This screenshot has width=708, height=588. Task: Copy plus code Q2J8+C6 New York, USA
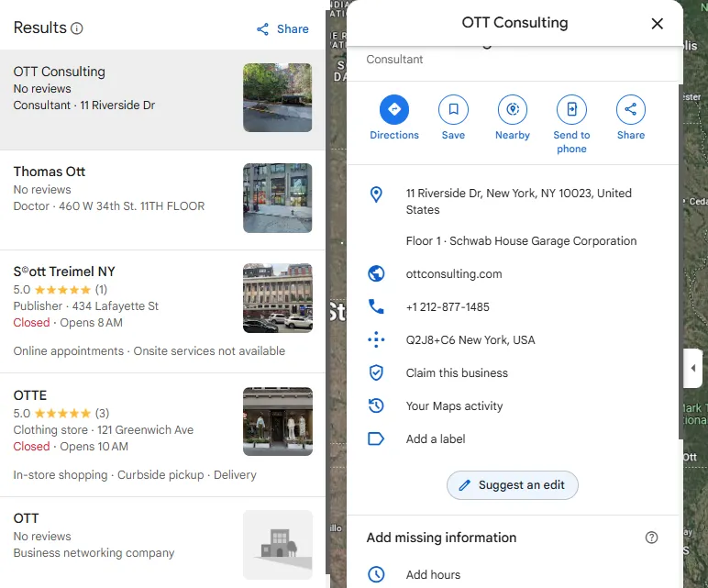pyautogui.click(x=470, y=340)
